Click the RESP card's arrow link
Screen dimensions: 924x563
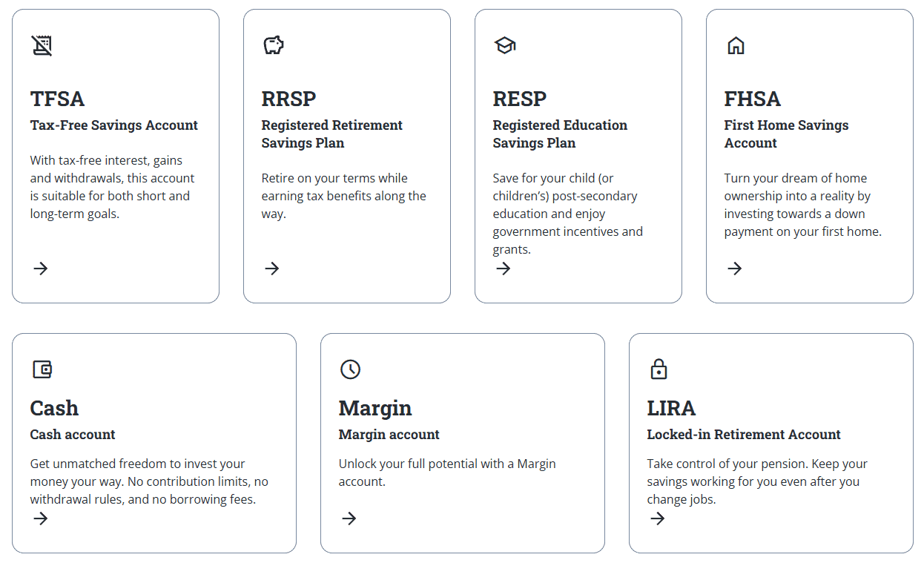click(503, 269)
